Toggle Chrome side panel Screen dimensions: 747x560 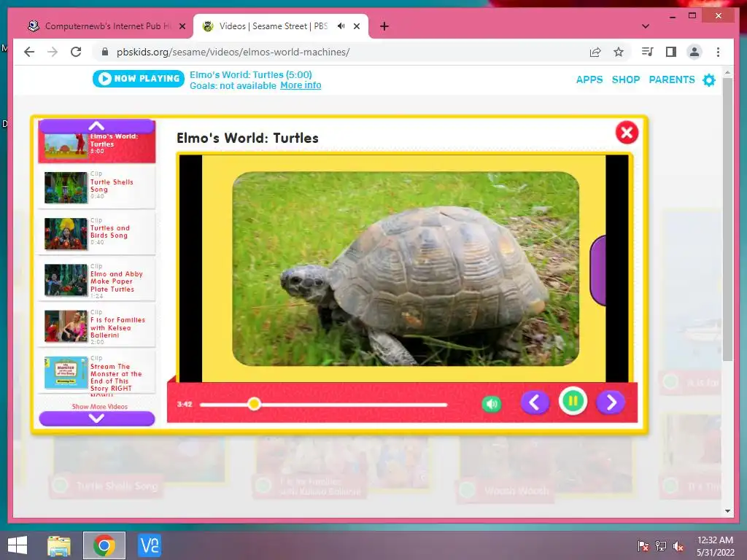point(671,52)
